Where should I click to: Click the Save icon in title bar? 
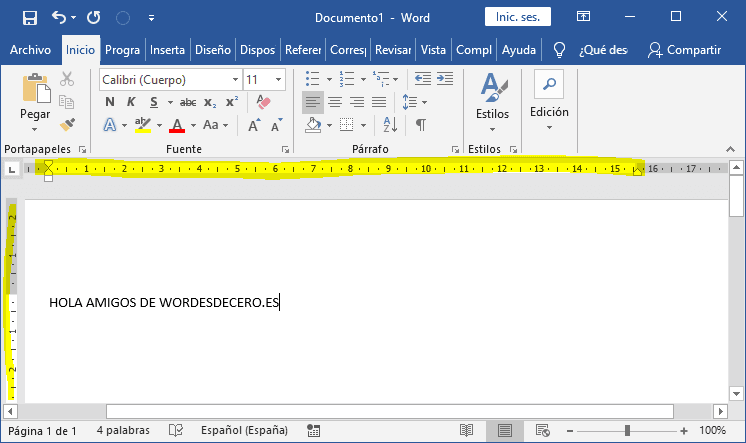pyautogui.click(x=29, y=18)
